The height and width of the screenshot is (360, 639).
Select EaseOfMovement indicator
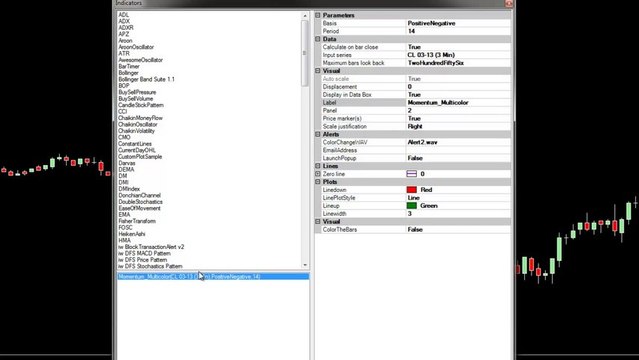139,208
